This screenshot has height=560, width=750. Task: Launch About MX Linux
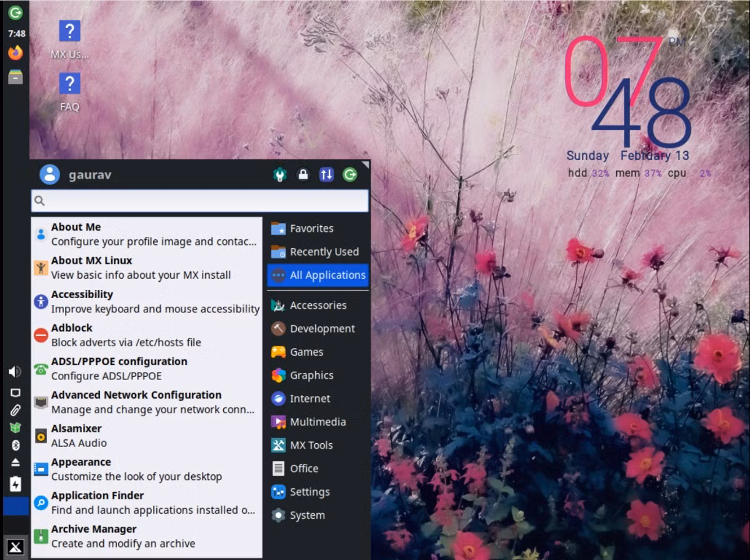(147, 267)
